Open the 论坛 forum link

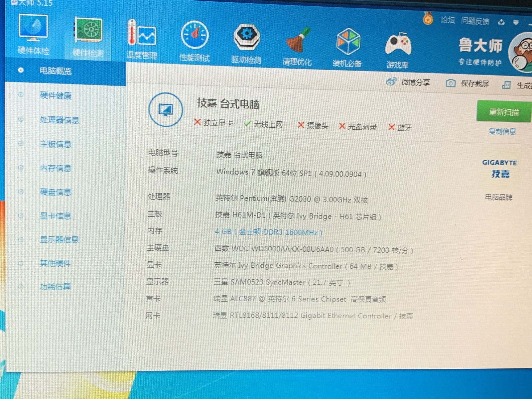coord(448,20)
